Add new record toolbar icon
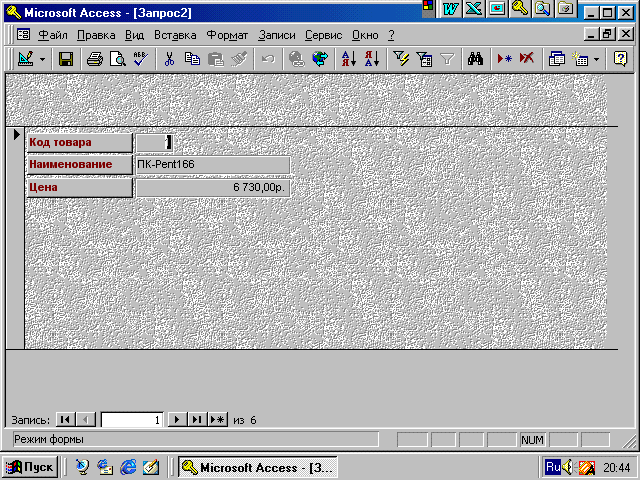Screen dimensions: 640x480 (504, 59)
